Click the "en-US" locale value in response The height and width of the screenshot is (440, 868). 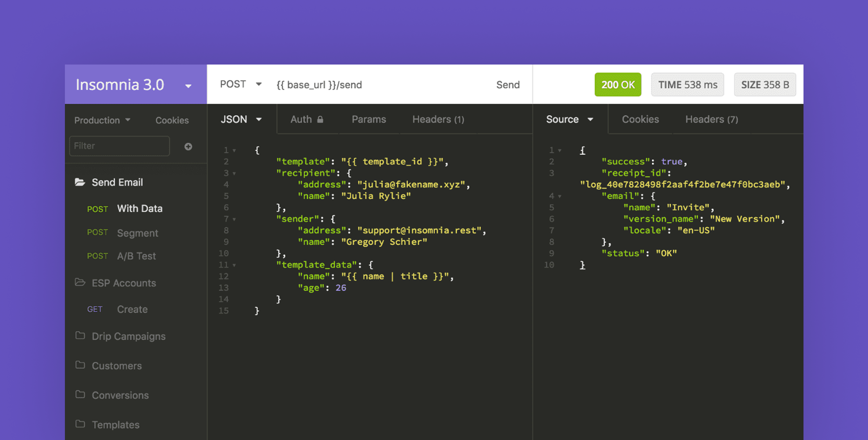click(696, 230)
